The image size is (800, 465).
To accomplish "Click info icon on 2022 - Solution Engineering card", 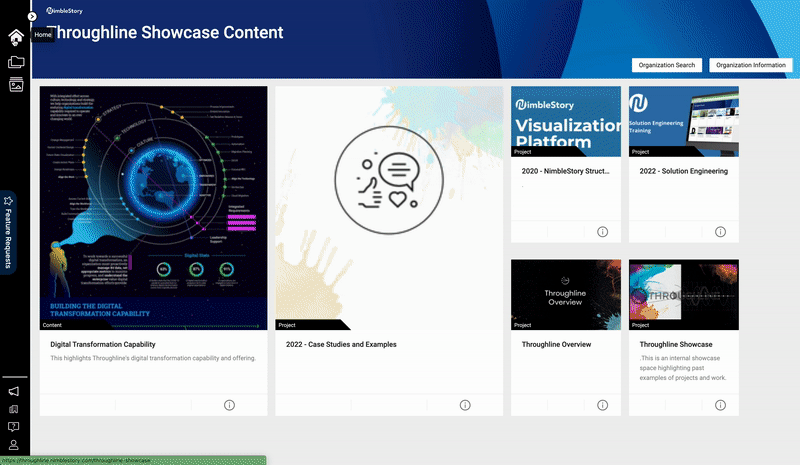I will [720, 232].
